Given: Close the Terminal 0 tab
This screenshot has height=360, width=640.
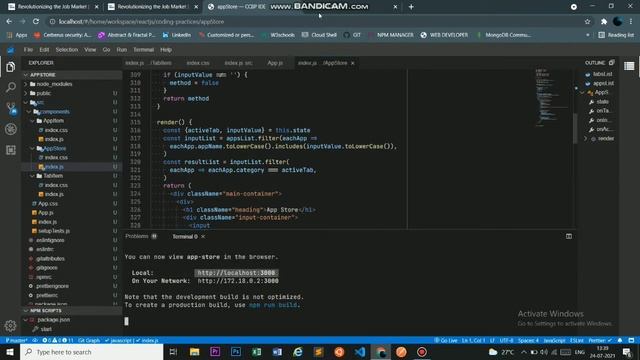Looking at the screenshot, I should coord(203,236).
